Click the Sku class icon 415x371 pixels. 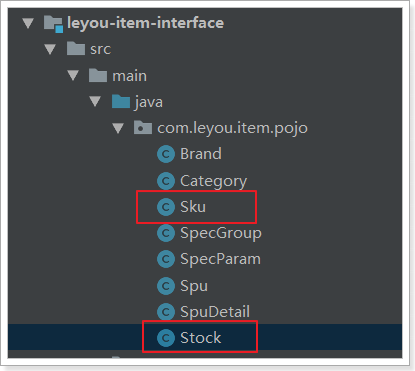pyautogui.click(x=166, y=207)
